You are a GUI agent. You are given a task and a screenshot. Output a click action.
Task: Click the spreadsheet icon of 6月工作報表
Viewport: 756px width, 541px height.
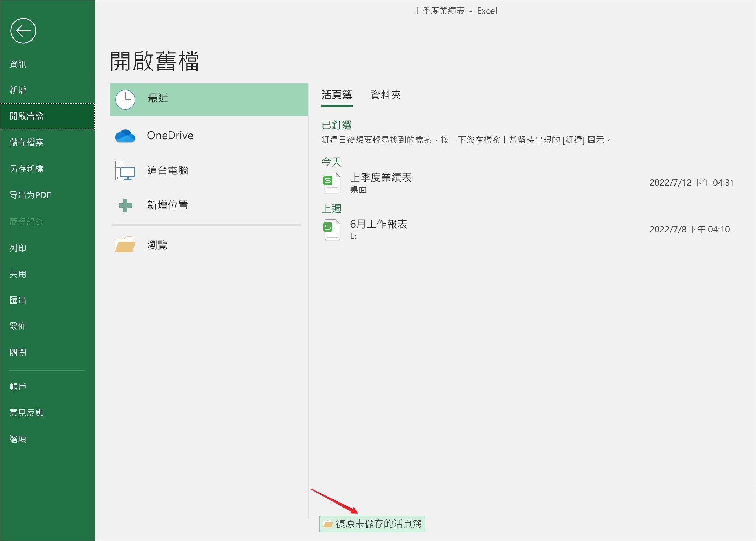[x=332, y=230]
